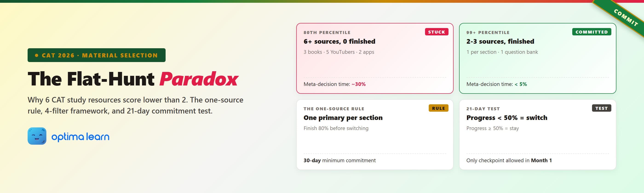644x193 pixels.
Task: Click the ~30% meta-decision time value
Action: (x=359, y=84)
